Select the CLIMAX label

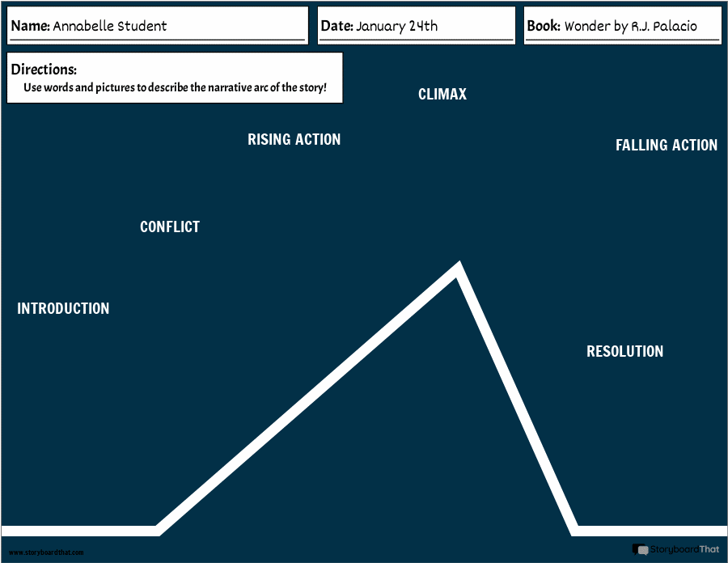click(x=442, y=95)
